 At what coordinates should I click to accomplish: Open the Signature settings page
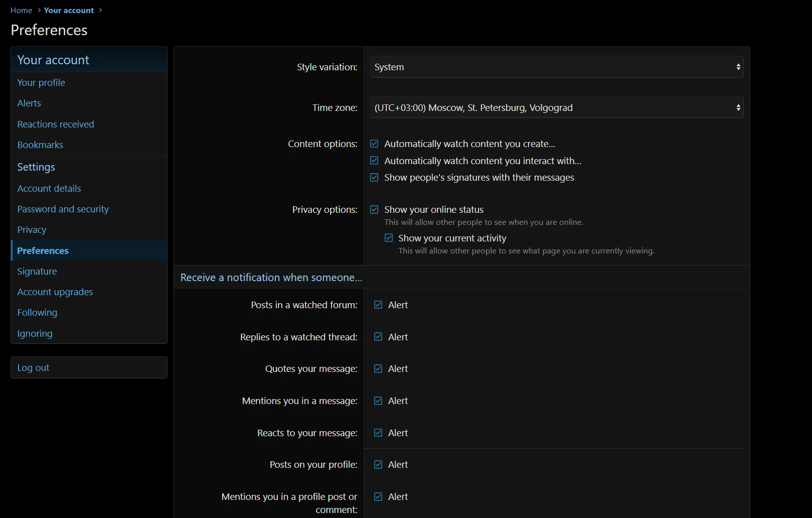(x=37, y=272)
